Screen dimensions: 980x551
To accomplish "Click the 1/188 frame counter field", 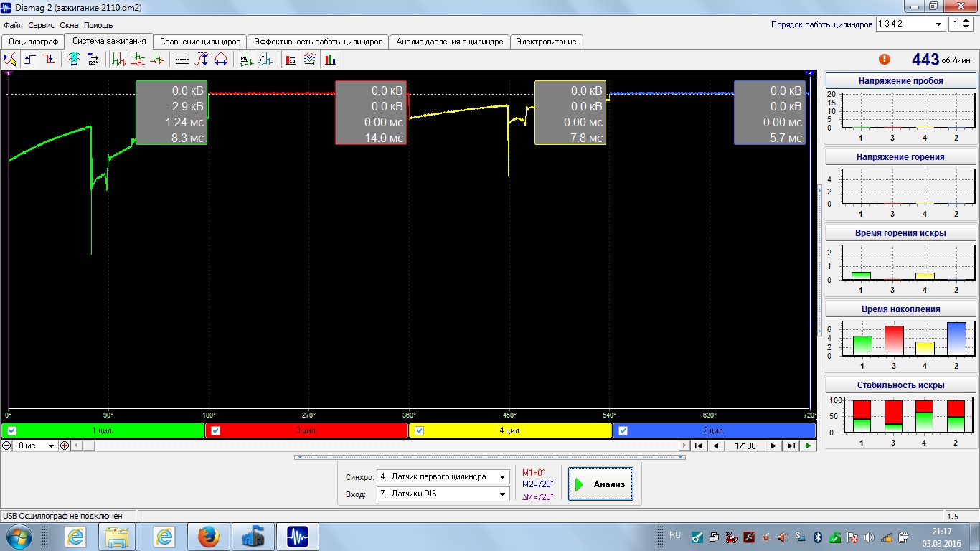I will pos(745,446).
